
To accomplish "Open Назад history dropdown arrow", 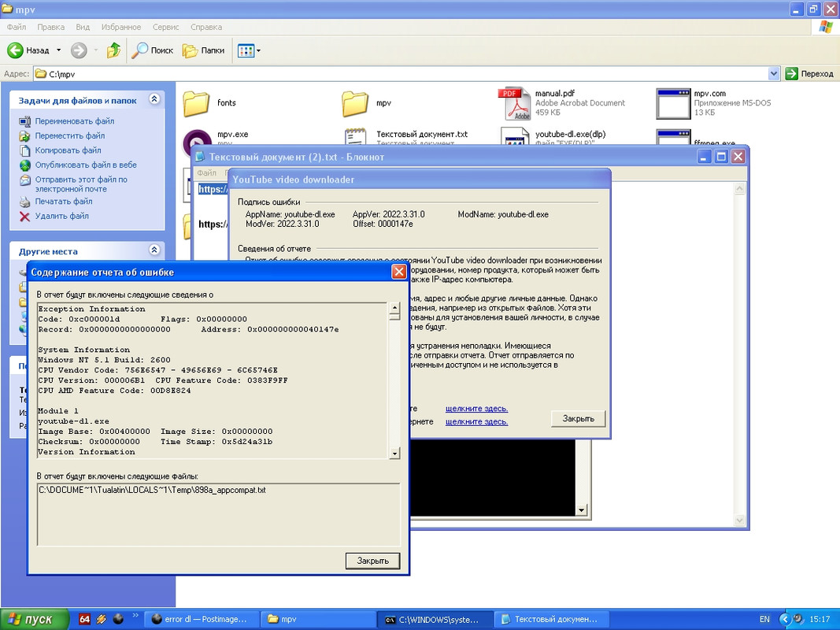I will (59, 50).
